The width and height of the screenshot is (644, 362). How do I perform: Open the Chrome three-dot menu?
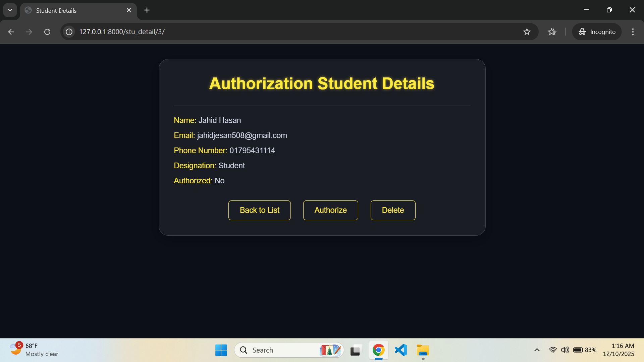pyautogui.click(x=633, y=32)
